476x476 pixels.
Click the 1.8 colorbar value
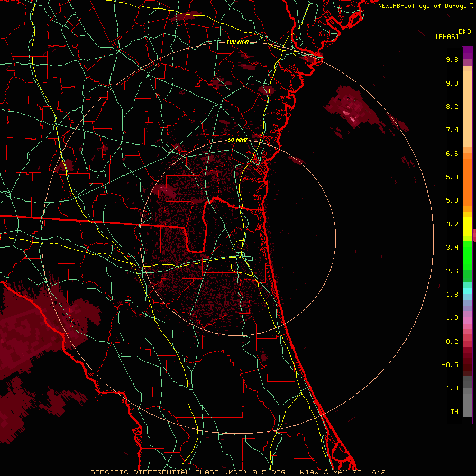(x=452, y=295)
